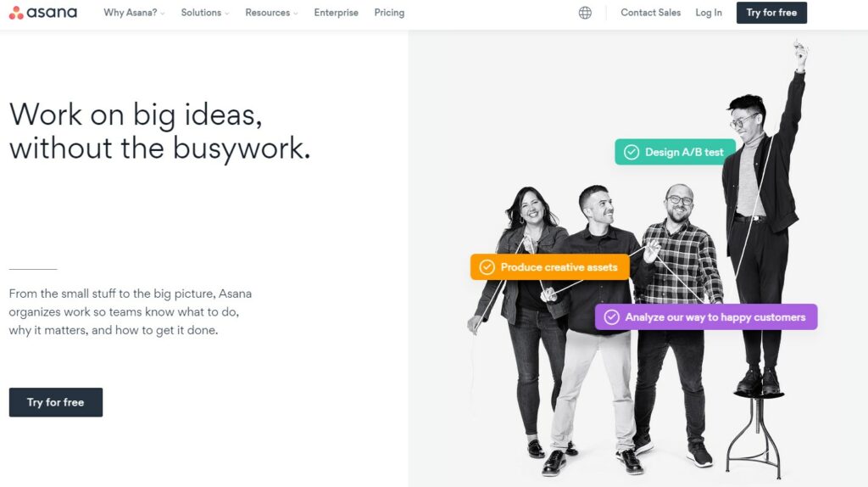Click Try for free in the header
This screenshot has width=868, height=487.
tap(771, 13)
